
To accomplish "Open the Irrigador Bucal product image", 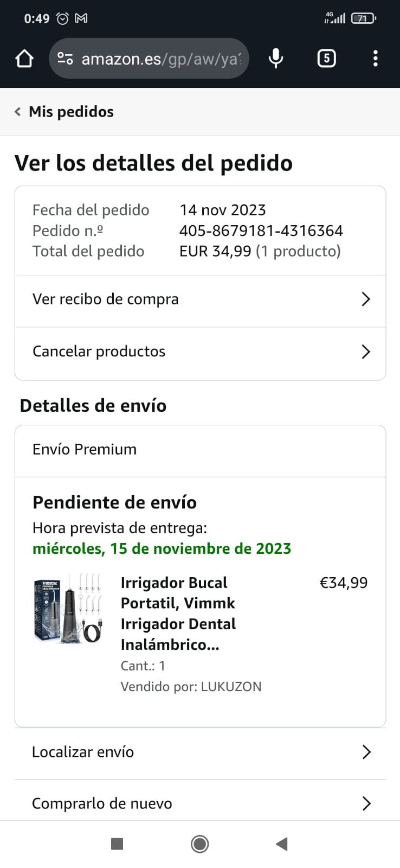I will (69, 608).
